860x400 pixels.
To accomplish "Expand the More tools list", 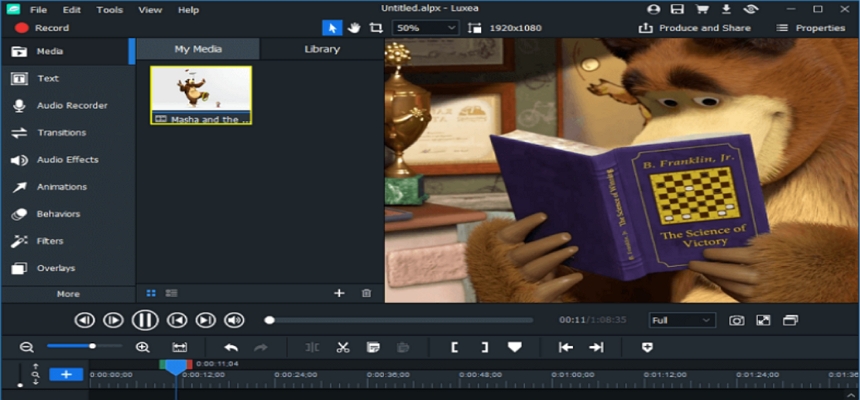I will [68, 294].
